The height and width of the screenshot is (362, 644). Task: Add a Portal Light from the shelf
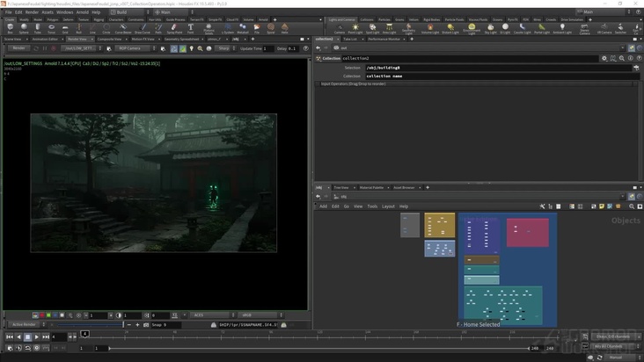(x=542, y=29)
